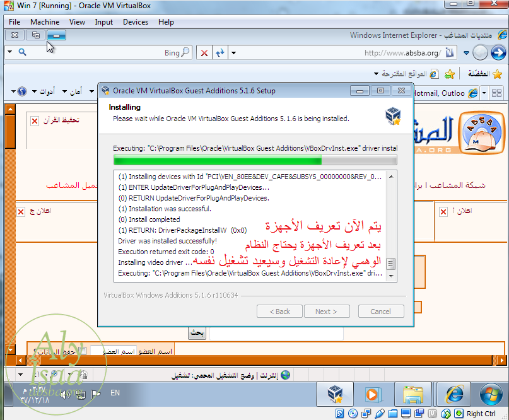Image resolution: width=509 pixels, height=420 pixels.
Task: Click the IE refresh arrows icon
Action: (219, 53)
